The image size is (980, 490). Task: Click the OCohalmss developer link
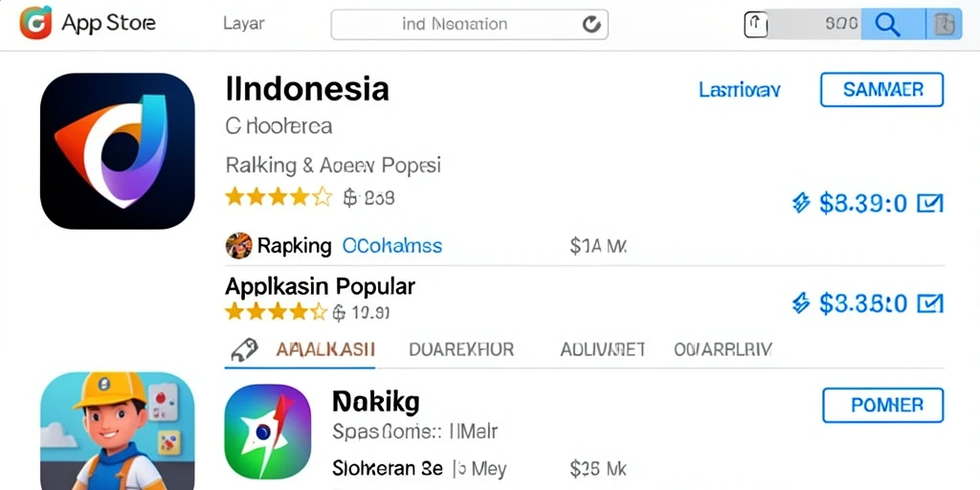(x=391, y=246)
